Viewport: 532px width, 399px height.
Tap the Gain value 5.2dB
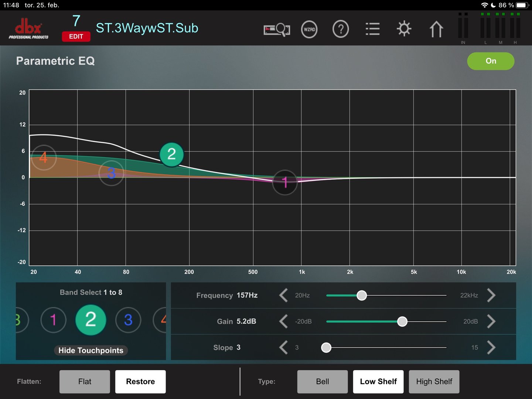pyautogui.click(x=246, y=321)
